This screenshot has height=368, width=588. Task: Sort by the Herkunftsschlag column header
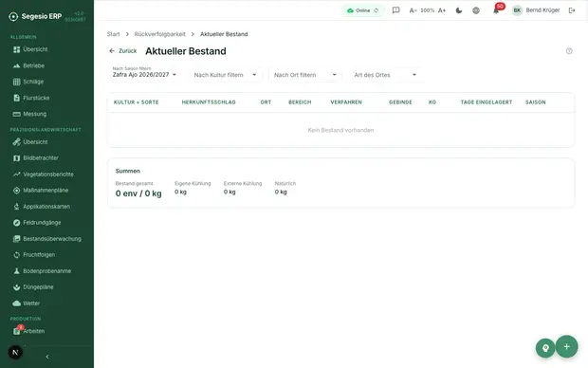point(209,102)
